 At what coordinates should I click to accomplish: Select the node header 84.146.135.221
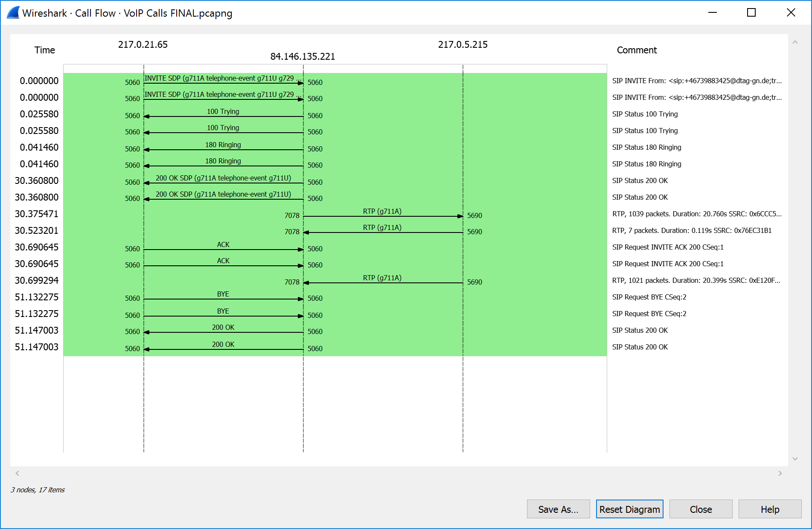pyautogui.click(x=303, y=56)
